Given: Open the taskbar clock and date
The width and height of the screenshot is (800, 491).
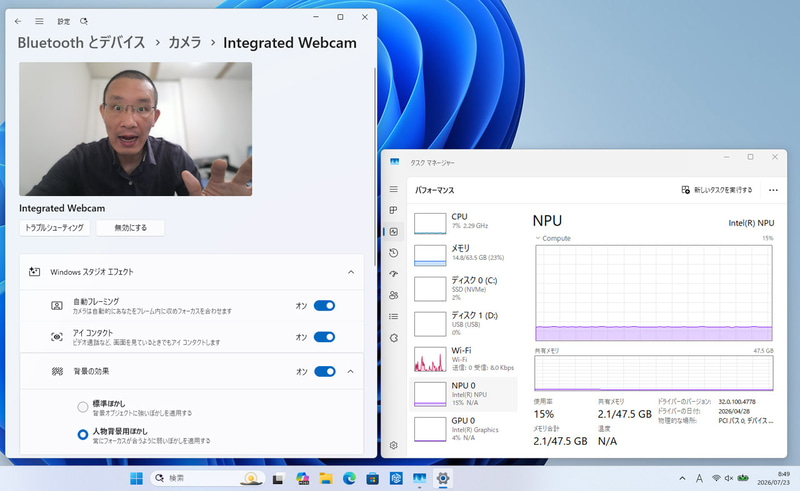Looking at the screenshot, I should point(773,478).
